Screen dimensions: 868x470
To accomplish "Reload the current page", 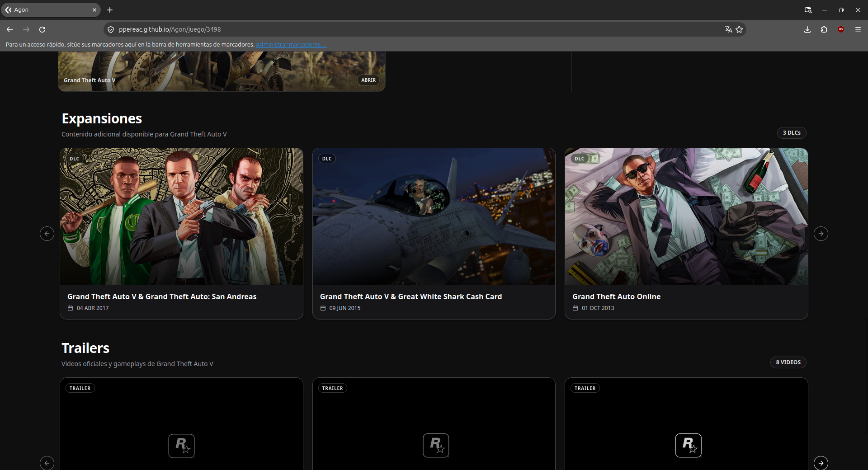I will tap(42, 29).
